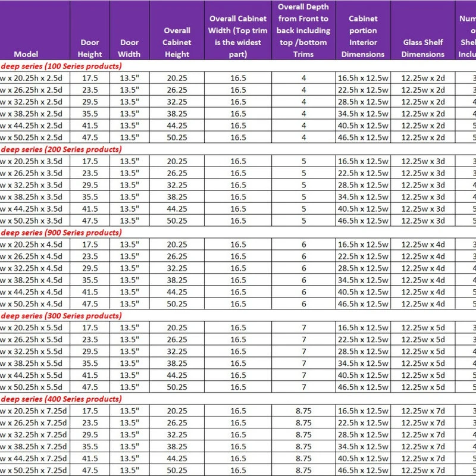Select the Glass Shelf Dimensions header
The height and width of the screenshot is (476, 476).
[422, 48]
